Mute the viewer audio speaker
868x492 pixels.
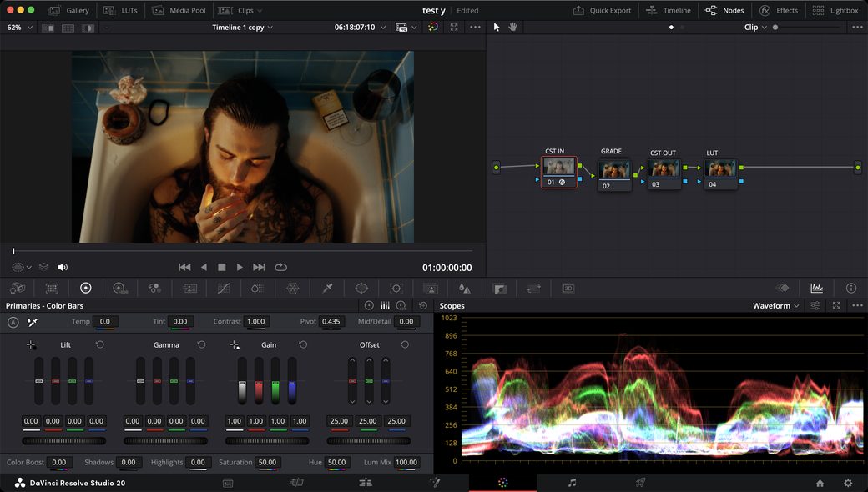click(x=63, y=267)
